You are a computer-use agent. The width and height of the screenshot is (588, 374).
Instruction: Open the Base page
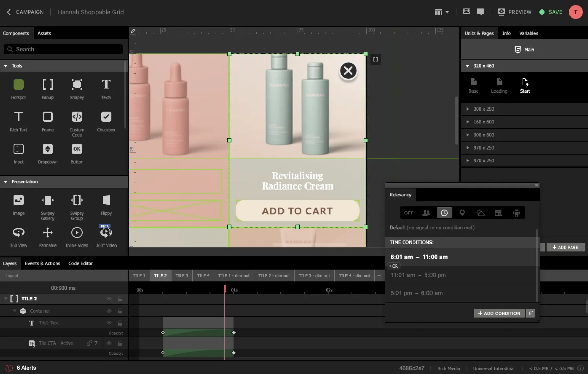474,85
